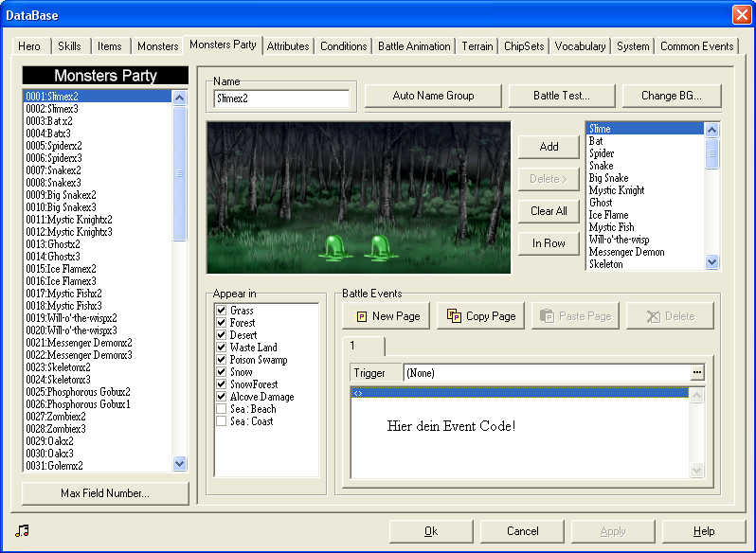Toggle the Desert checkbox
756x553 pixels.
point(222,335)
